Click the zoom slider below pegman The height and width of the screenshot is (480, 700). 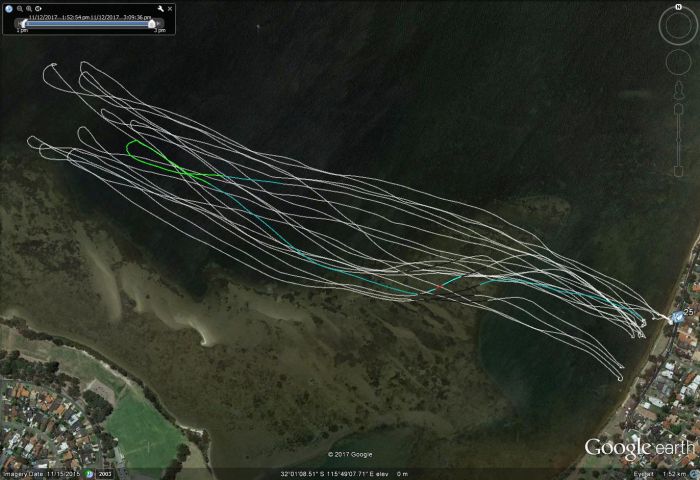[x=677, y=110]
